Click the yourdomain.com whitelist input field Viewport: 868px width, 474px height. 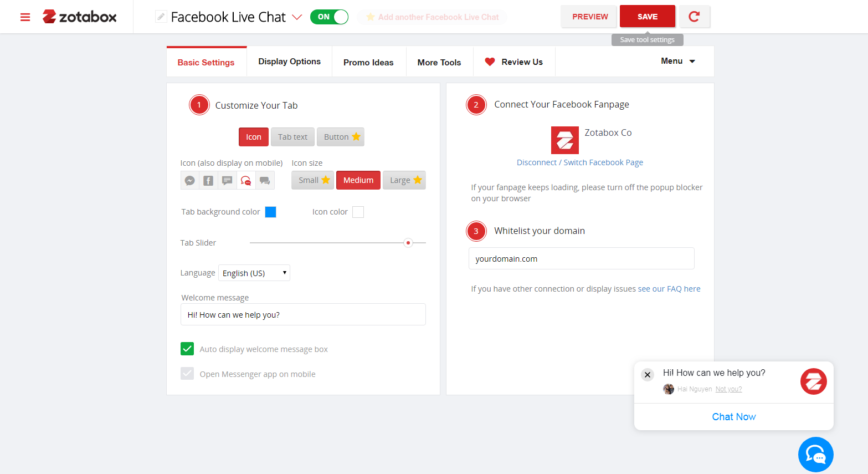(x=581, y=258)
